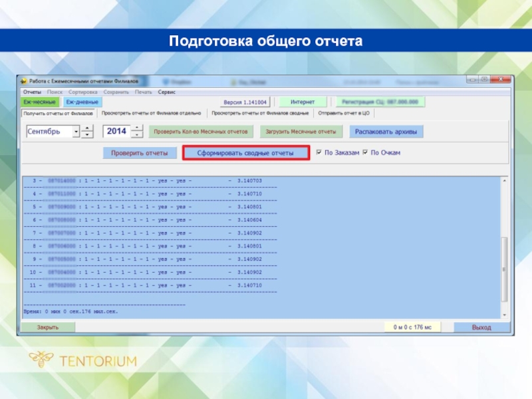Decrease the year 2014 with down arrow
The width and height of the screenshot is (532, 399).
(x=136, y=135)
